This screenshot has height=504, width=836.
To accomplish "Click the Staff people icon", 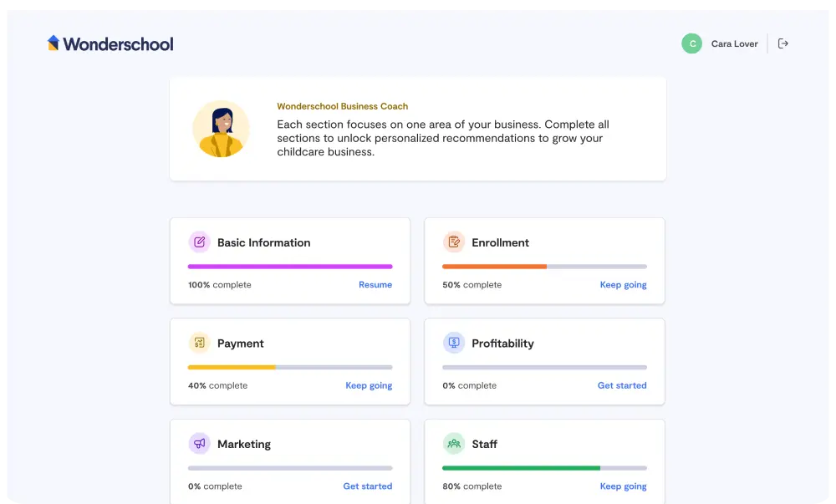I will point(454,444).
